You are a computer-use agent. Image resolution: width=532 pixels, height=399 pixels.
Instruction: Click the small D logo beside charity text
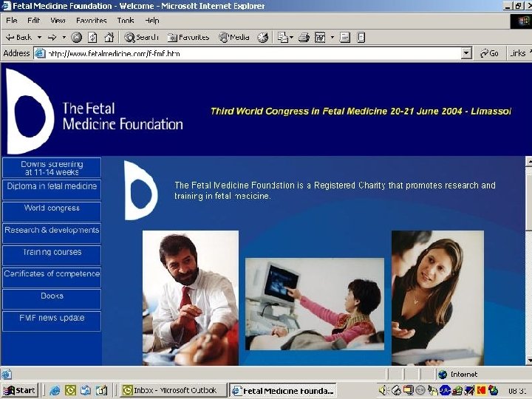point(140,191)
